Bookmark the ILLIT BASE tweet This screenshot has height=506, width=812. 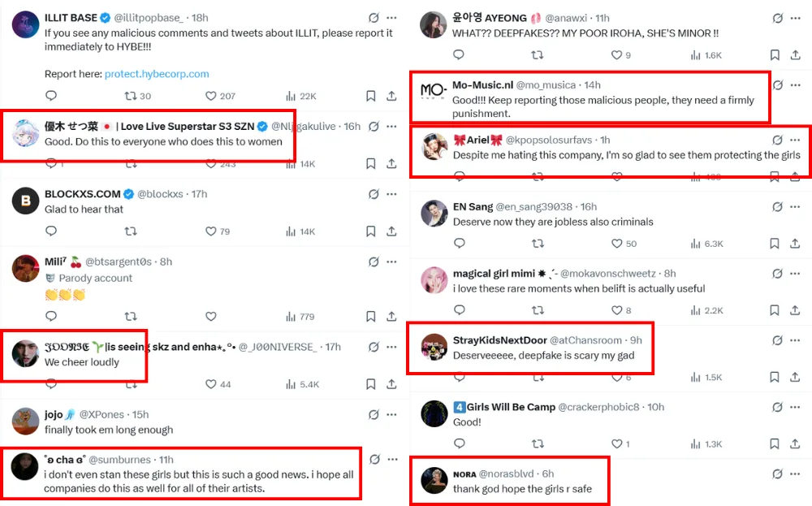coord(371,96)
